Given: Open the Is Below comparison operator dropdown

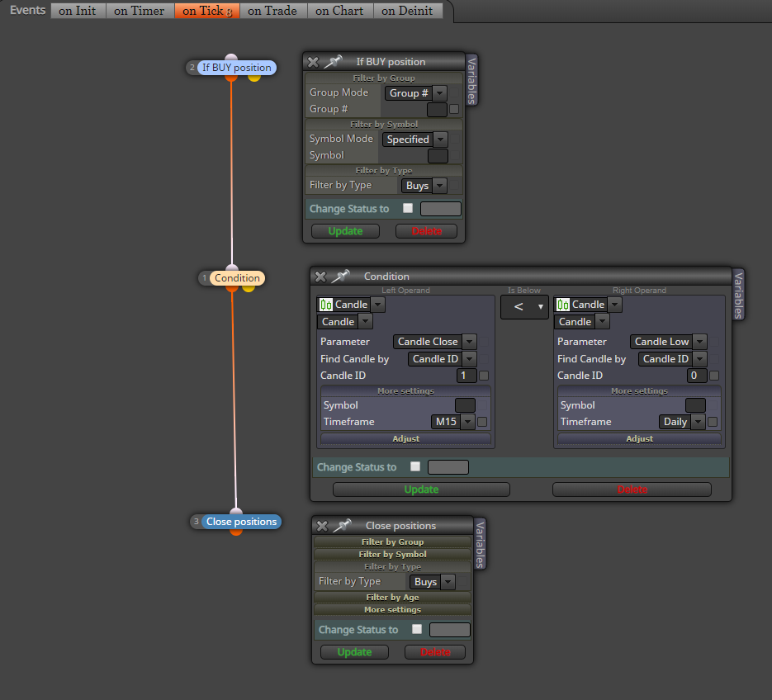Looking at the screenshot, I should click(x=524, y=307).
